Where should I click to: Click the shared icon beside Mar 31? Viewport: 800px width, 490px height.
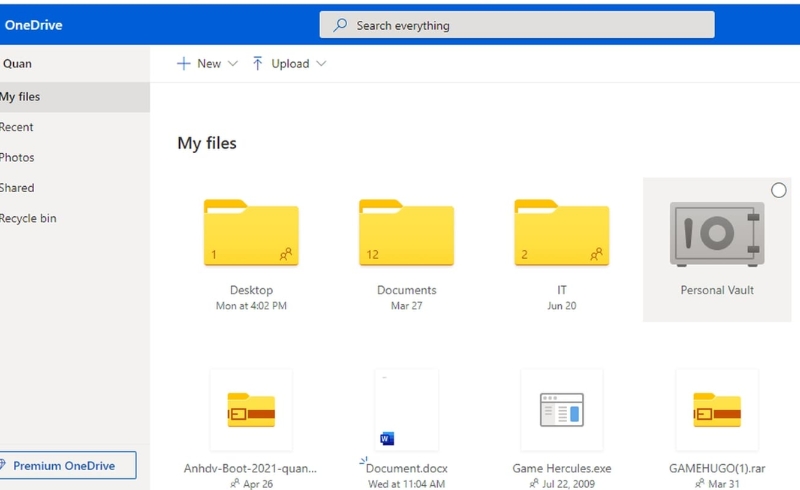(x=699, y=483)
